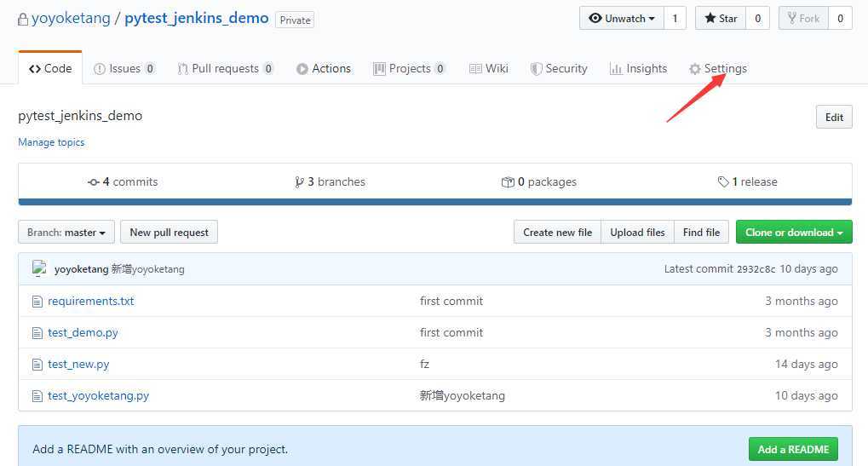Image resolution: width=868 pixels, height=466 pixels.
Task: Click Find file button
Action: [x=701, y=232]
